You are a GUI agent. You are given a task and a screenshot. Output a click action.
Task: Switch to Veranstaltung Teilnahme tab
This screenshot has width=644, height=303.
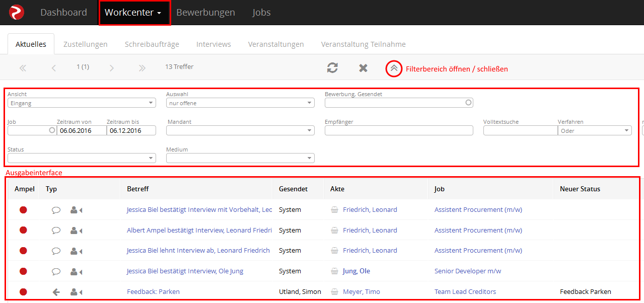pos(364,44)
